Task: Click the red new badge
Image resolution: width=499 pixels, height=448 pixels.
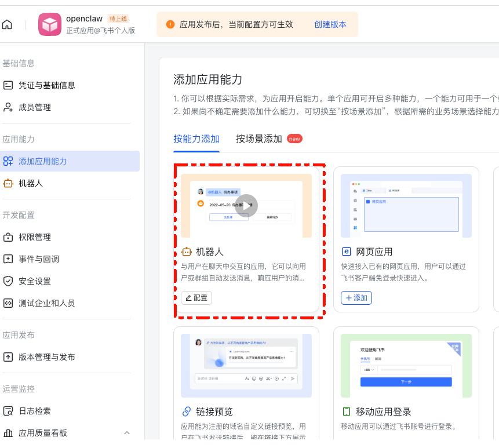Action: [x=294, y=139]
